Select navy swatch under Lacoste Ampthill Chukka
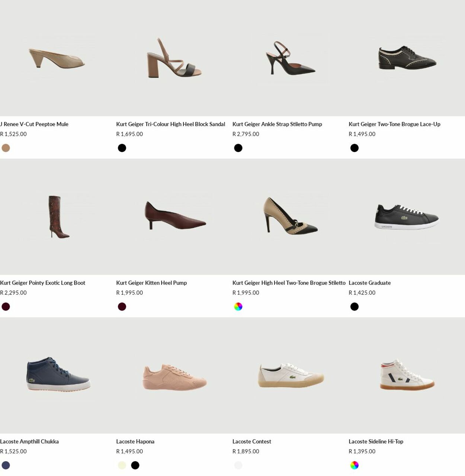The width and height of the screenshot is (465, 476). click(6, 465)
